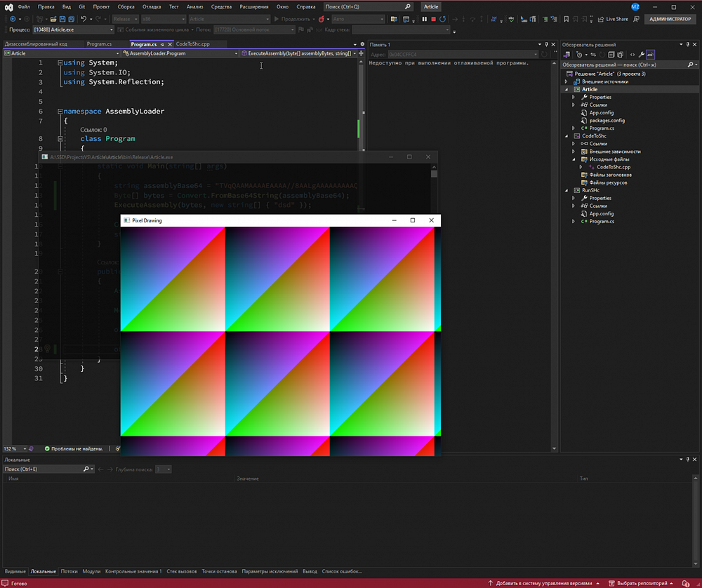The width and height of the screenshot is (702, 588).
Task: Click the Продолжить button
Action: pos(292,19)
